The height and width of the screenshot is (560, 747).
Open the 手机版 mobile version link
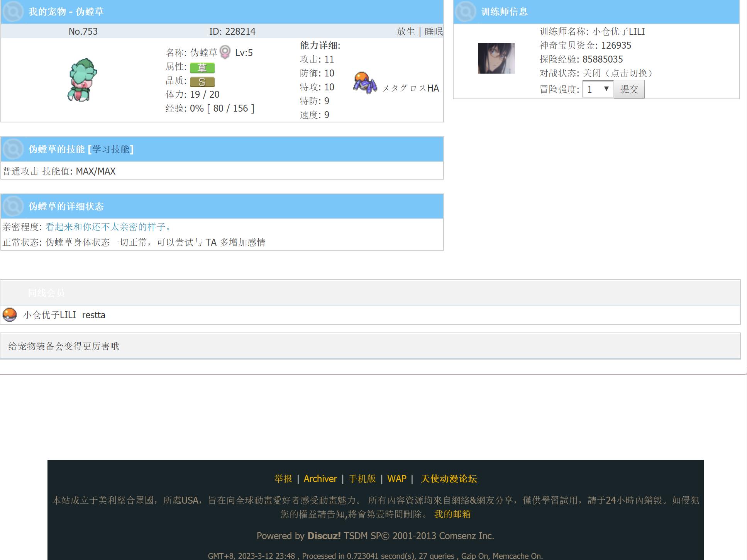(362, 479)
